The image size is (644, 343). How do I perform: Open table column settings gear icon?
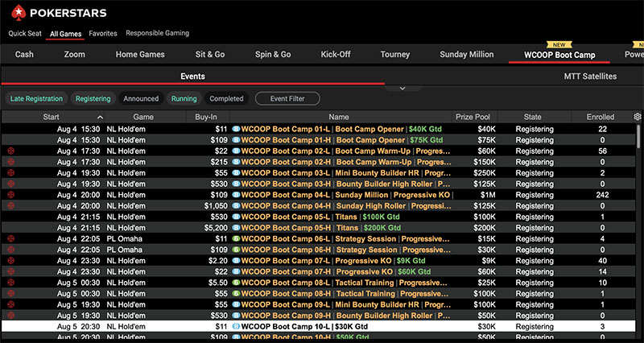[637, 117]
